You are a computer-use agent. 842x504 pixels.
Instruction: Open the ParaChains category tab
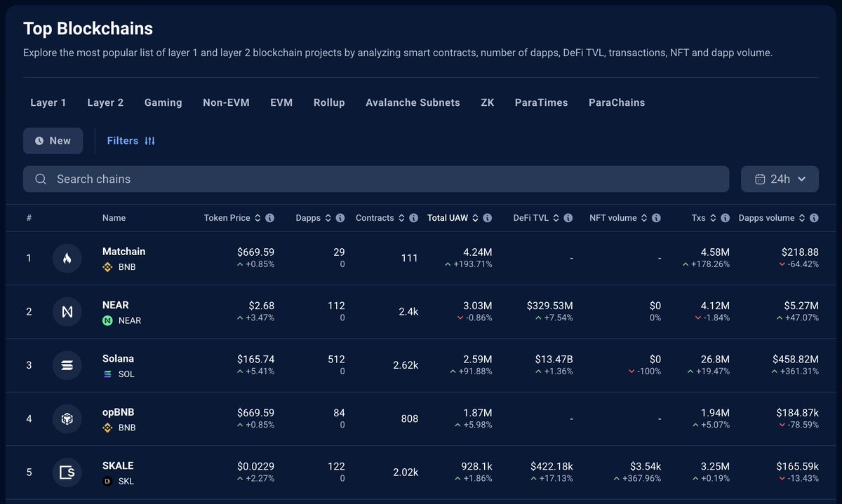click(x=617, y=102)
